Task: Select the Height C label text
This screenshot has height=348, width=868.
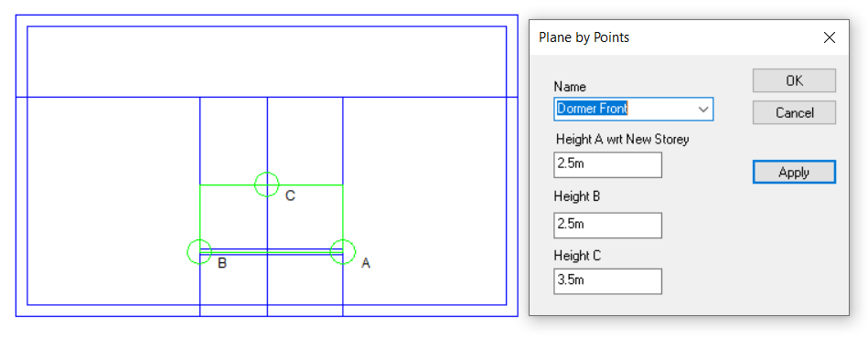Action: click(x=577, y=256)
